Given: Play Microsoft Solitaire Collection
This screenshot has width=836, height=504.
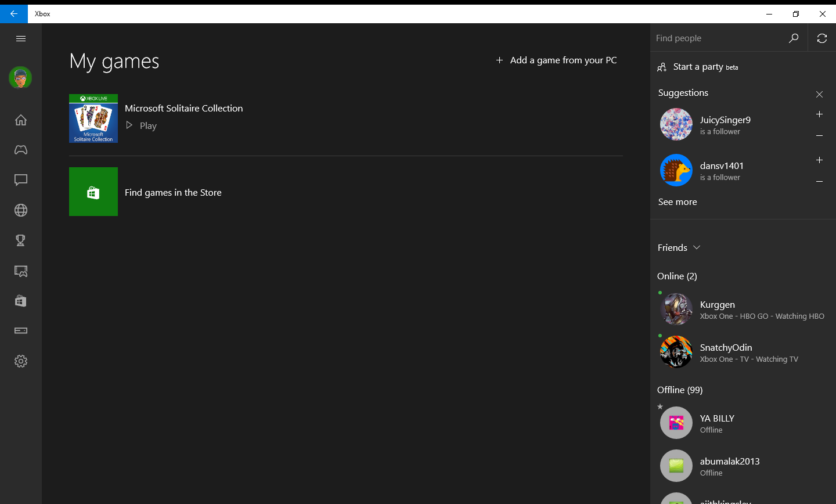Looking at the screenshot, I should click(x=142, y=125).
